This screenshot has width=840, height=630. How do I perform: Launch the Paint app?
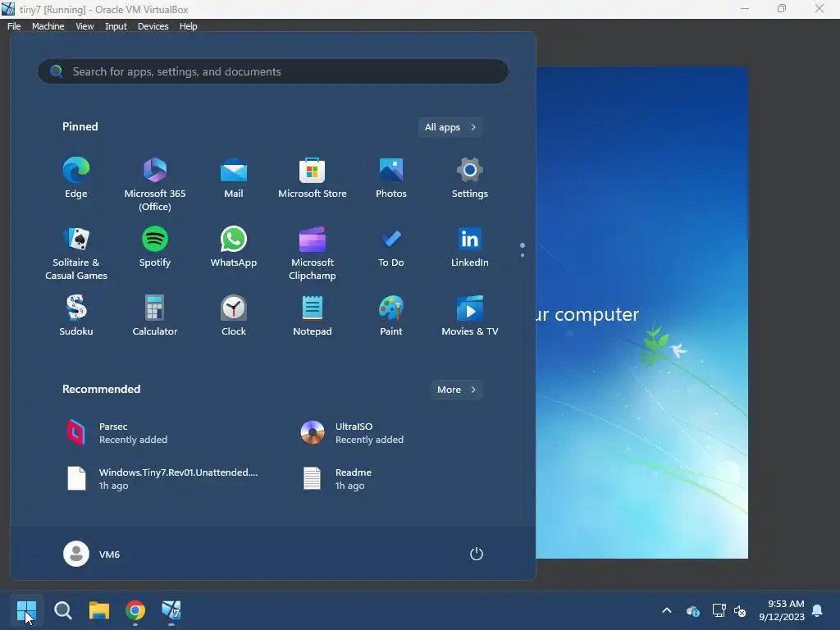pyautogui.click(x=391, y=316)
